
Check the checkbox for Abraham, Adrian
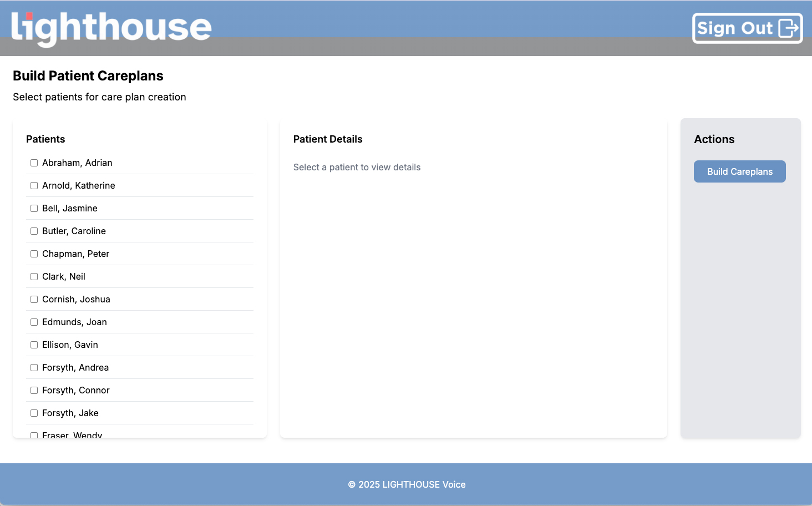coord(34,163)
